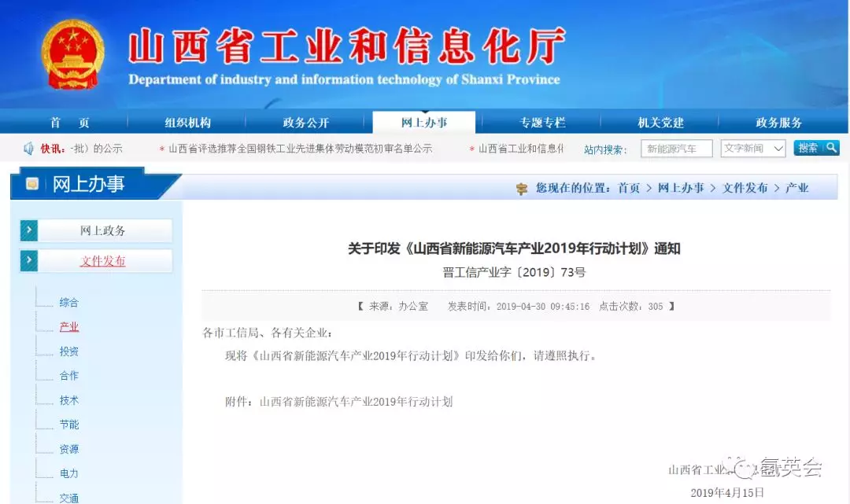Click the 钢铁工业先进集体劳动模范 news ticker link
This screenshot has width=850, height=504.
coord(300,149)
